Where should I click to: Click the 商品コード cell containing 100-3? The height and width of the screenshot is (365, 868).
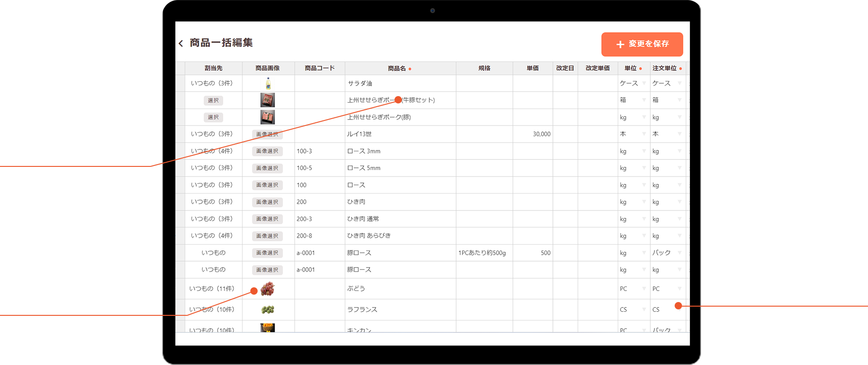click(x=319, y=151)
